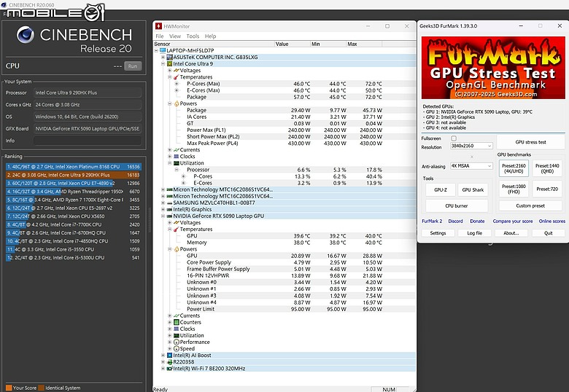
Task: Collapse the CPU Temperatures node
Action: tap(169, 77)
